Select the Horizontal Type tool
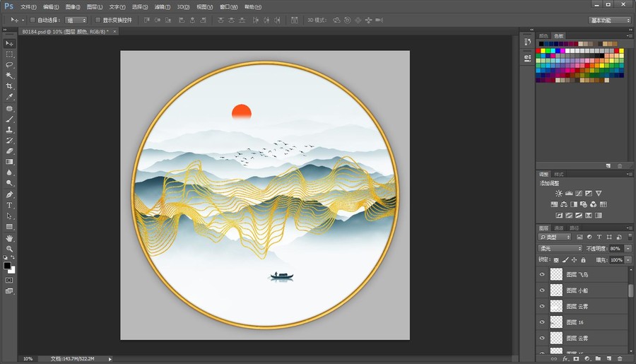Viewport: 636px width, 364px height. pos(9,206)
